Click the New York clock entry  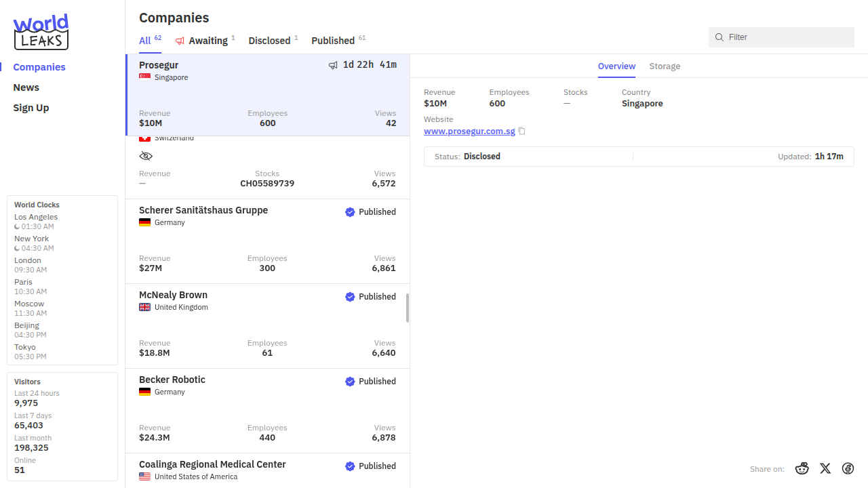pos(34,243)
